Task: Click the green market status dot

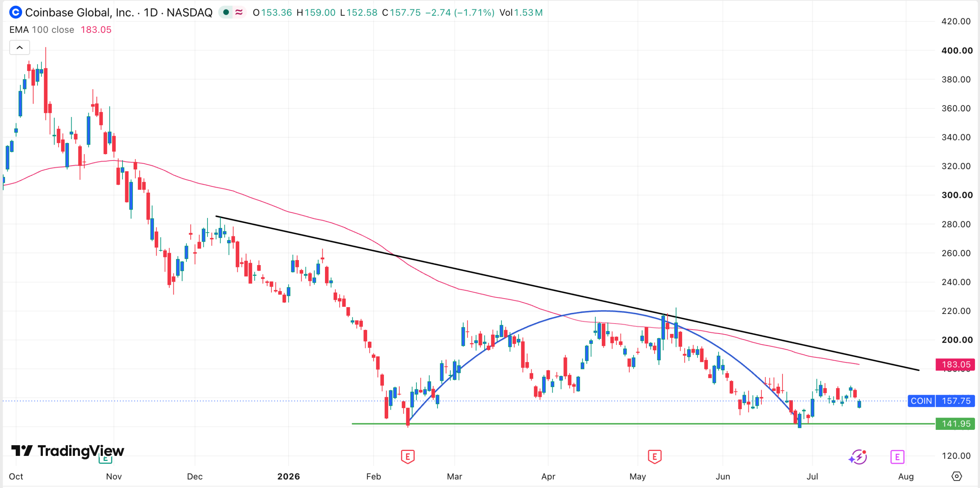Action: click(x=226, y=13)
